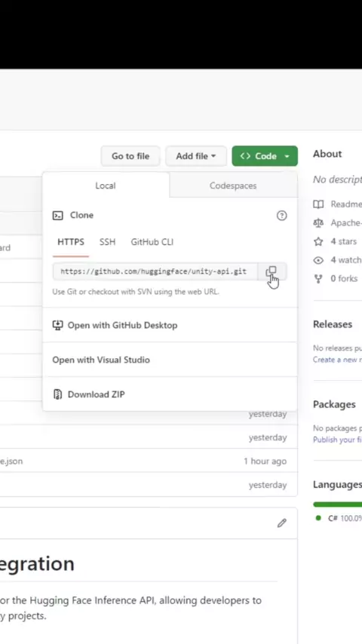This screenshot has height=644, width=362.
Task: Click the C# language entry
Action: pos(345,518)
